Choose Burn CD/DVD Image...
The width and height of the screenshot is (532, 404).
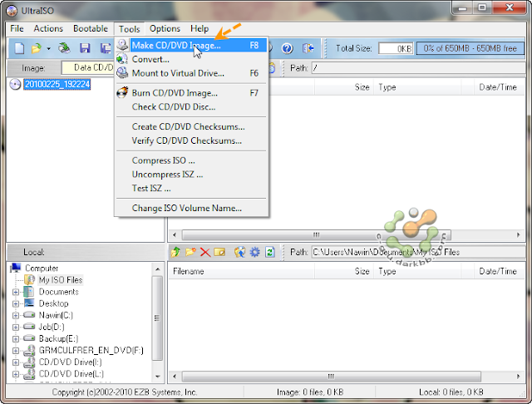[191, 93]
